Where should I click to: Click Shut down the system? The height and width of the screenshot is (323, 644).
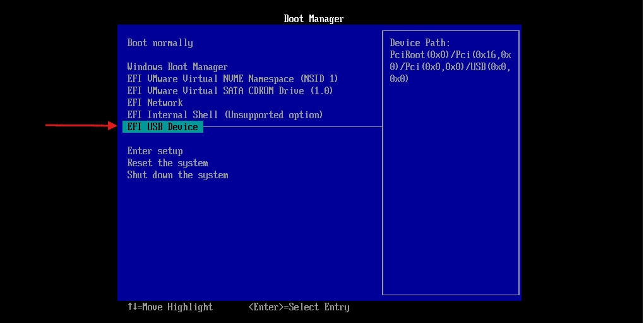coord(177,175)
